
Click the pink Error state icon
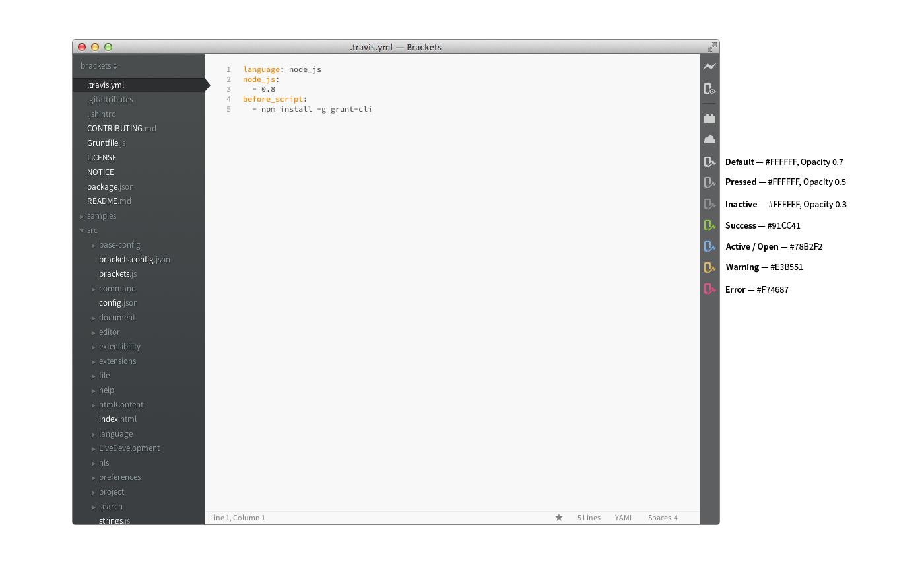(709, 289)
